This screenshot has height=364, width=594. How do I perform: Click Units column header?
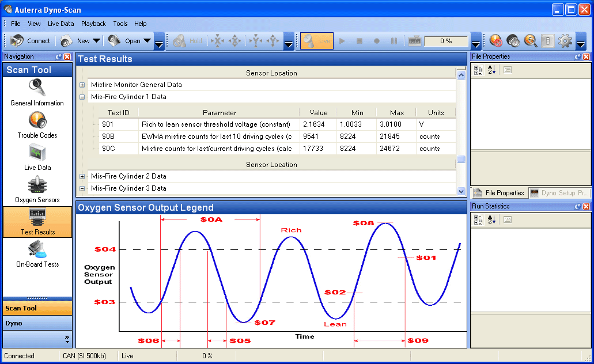point(436,112)
